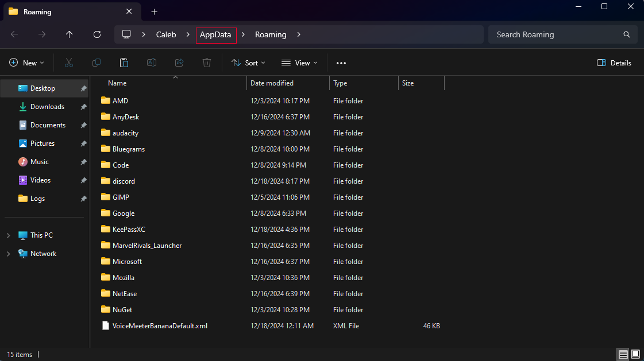The image size is (644, 361).
Task: Select the GIMP folder name
Action: tap(121, 197)
